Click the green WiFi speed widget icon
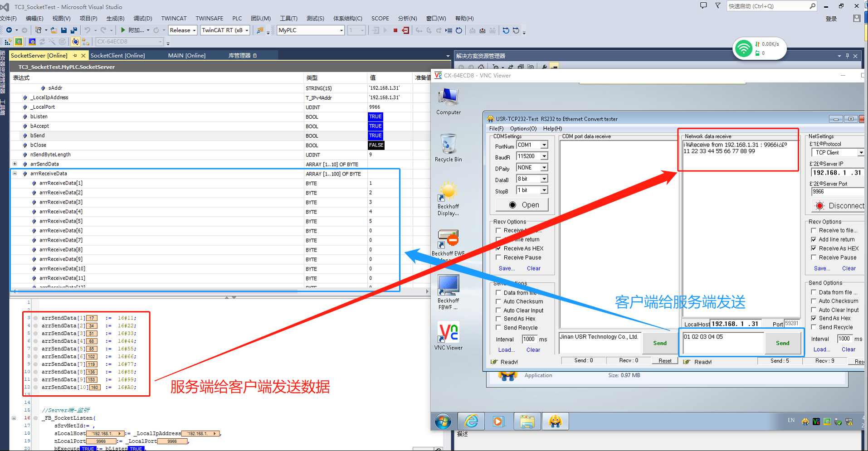Viewport: 868px width, 451px height. [x=744, y=48]
